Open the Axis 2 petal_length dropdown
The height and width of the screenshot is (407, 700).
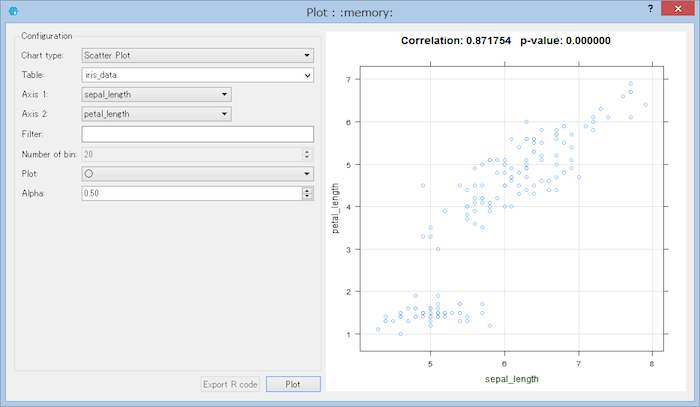click(156, 114)
